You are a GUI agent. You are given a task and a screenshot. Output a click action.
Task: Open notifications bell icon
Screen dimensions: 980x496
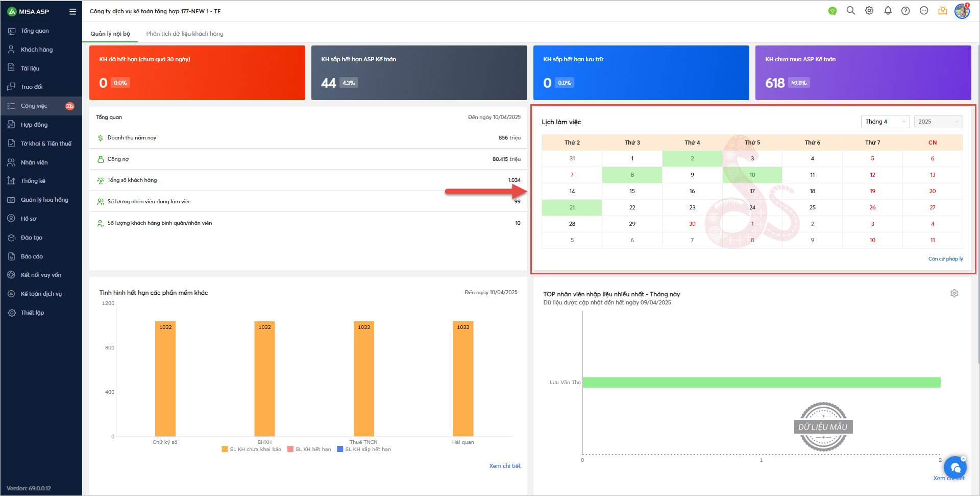888,11
